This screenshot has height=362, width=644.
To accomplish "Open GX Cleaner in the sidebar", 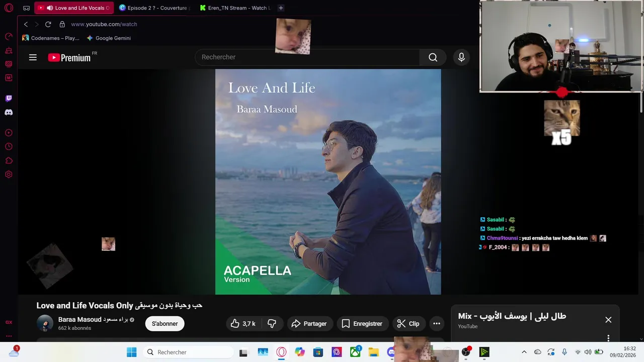I will coord(9,50).
